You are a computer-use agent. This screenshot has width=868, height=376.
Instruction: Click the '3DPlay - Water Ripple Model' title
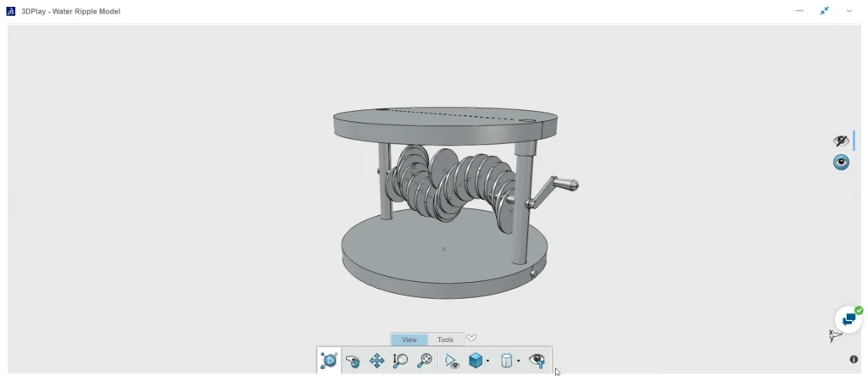click(x=71, y=11)
